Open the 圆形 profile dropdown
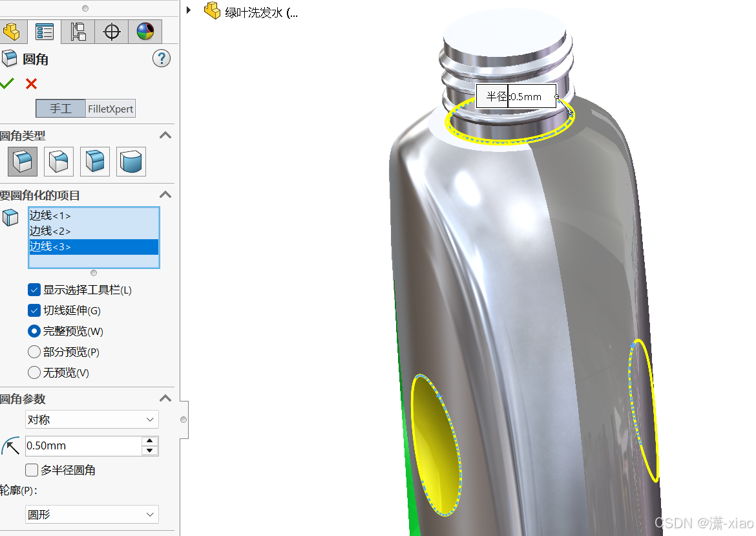756x536 pixels. click(x=92, y=514)
